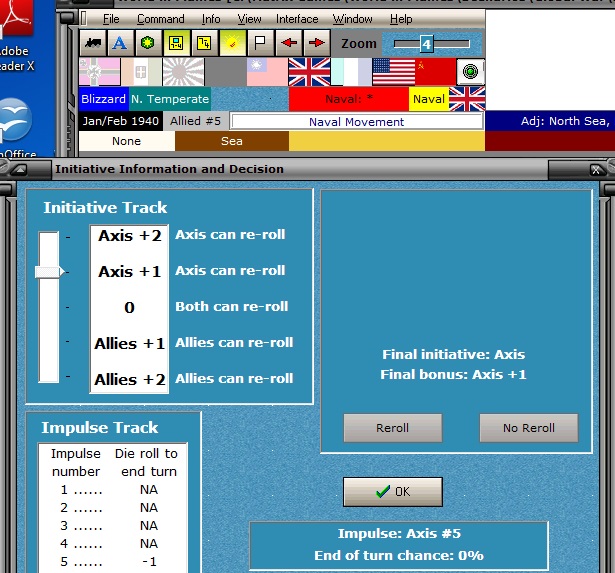
Task: Click Final bonus: Axis +1 text
Action: 453,375
